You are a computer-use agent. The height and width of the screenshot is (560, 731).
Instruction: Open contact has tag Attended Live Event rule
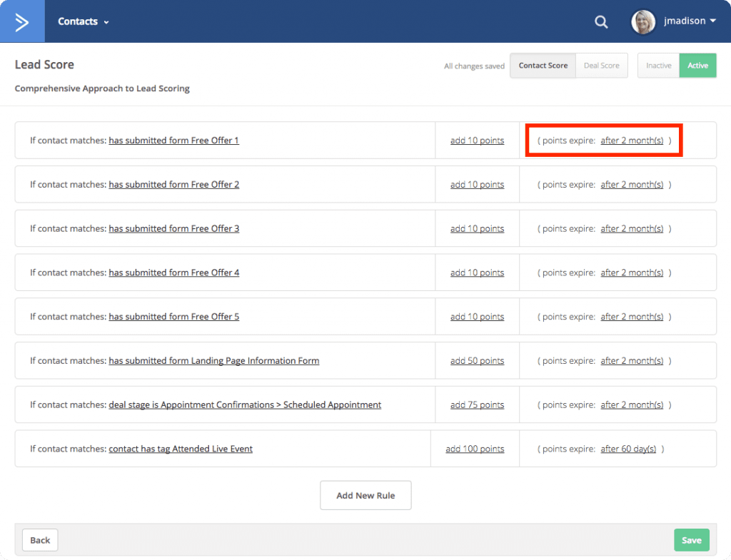(x=180, y=449)
